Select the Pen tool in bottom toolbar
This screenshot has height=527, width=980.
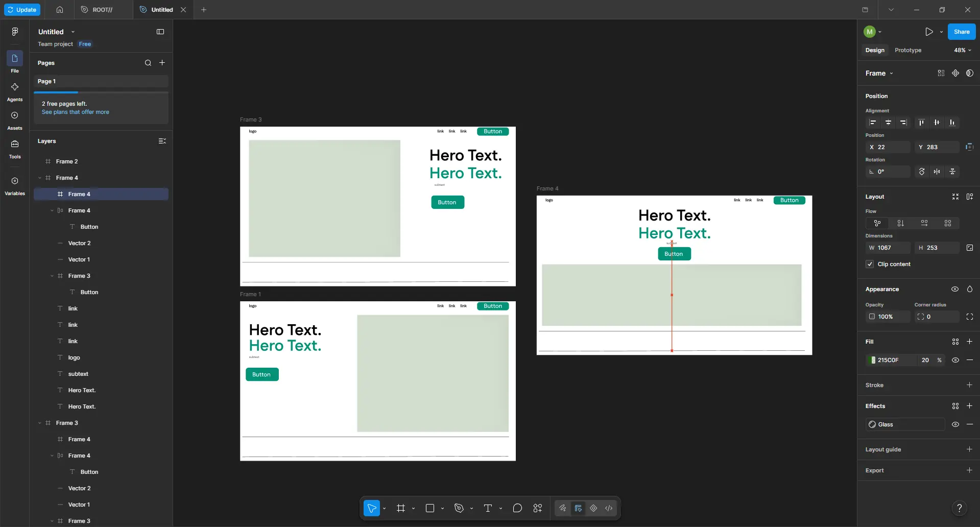[x=459, y=508]
